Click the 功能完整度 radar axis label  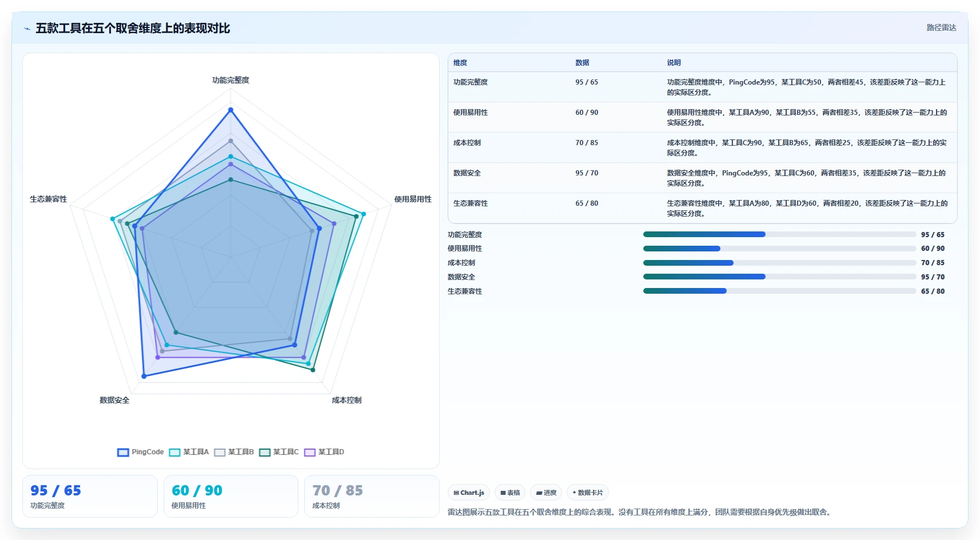231,80
